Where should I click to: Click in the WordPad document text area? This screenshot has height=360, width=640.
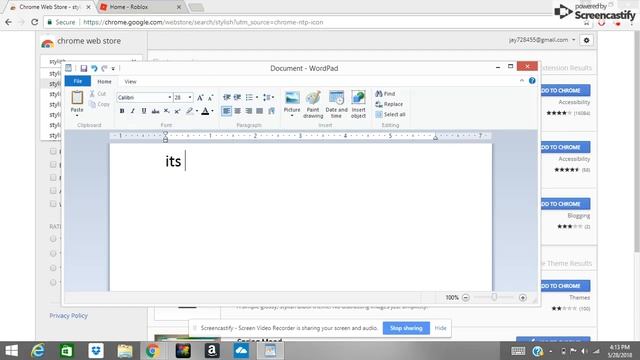[x=301, y=217]
